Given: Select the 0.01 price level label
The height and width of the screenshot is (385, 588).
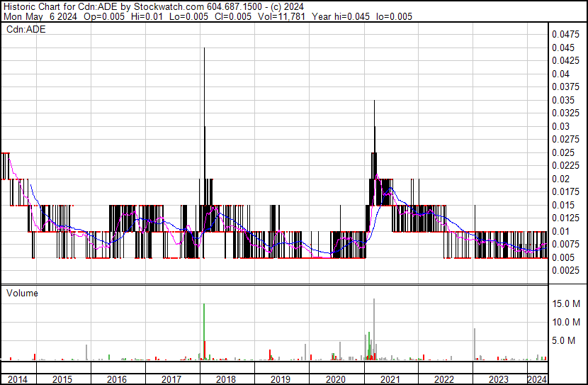Looking at the screenshot, I should (560, 231).
